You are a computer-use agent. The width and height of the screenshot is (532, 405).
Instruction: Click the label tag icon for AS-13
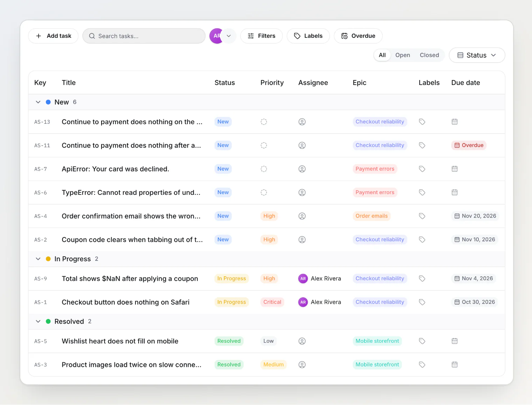(422, 122)
